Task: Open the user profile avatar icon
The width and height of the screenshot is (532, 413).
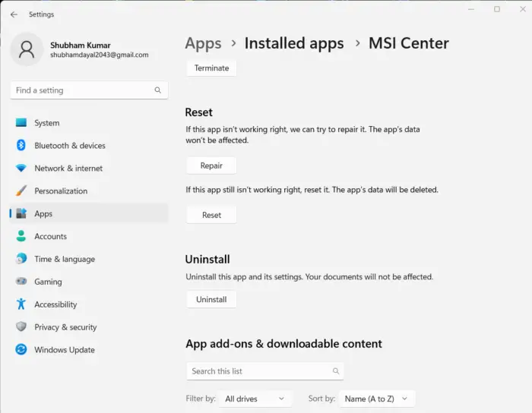Action: (x=27, y=49)
